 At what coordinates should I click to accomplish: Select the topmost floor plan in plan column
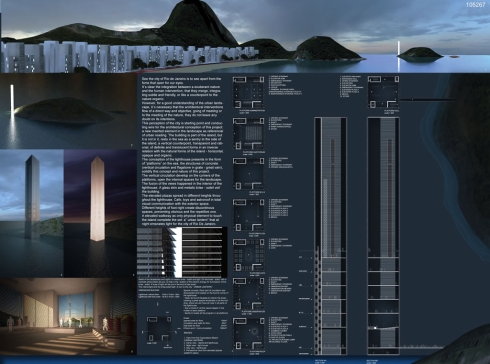tap(248, 92)
